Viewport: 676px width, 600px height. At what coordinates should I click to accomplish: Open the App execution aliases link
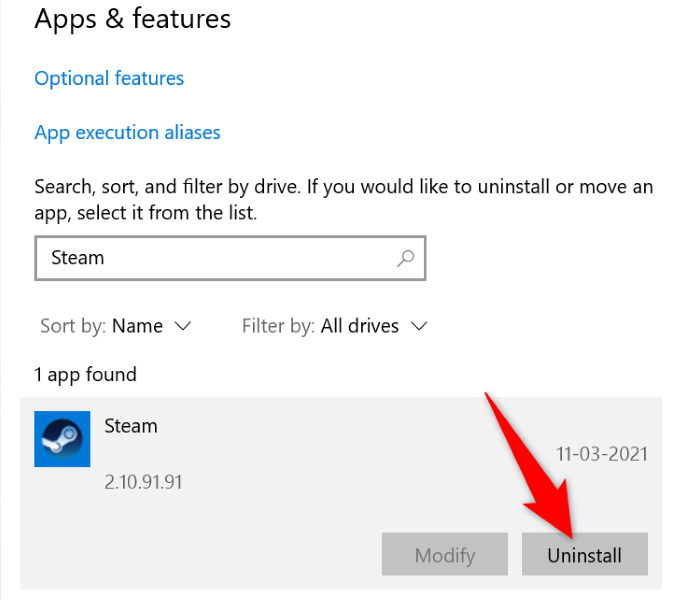(x=127, y=132)
